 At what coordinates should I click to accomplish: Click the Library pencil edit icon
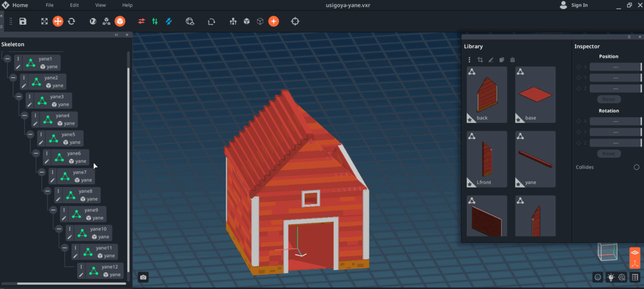[x=491, y=60]
